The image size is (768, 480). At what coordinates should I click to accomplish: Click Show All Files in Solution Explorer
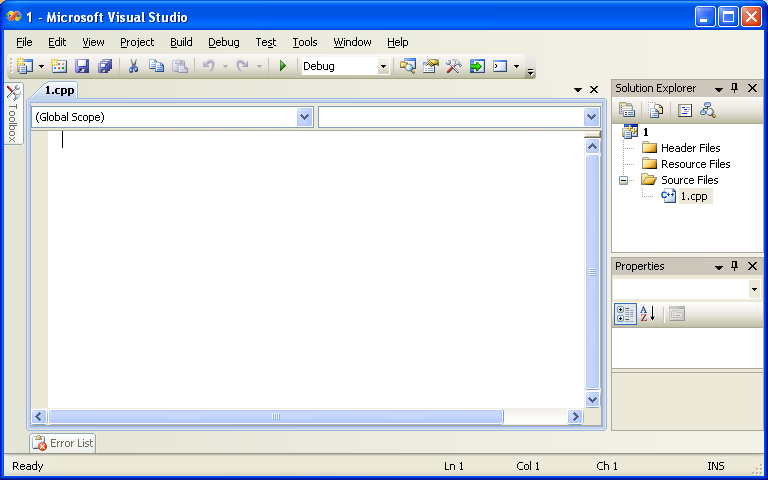pos(655,110)
